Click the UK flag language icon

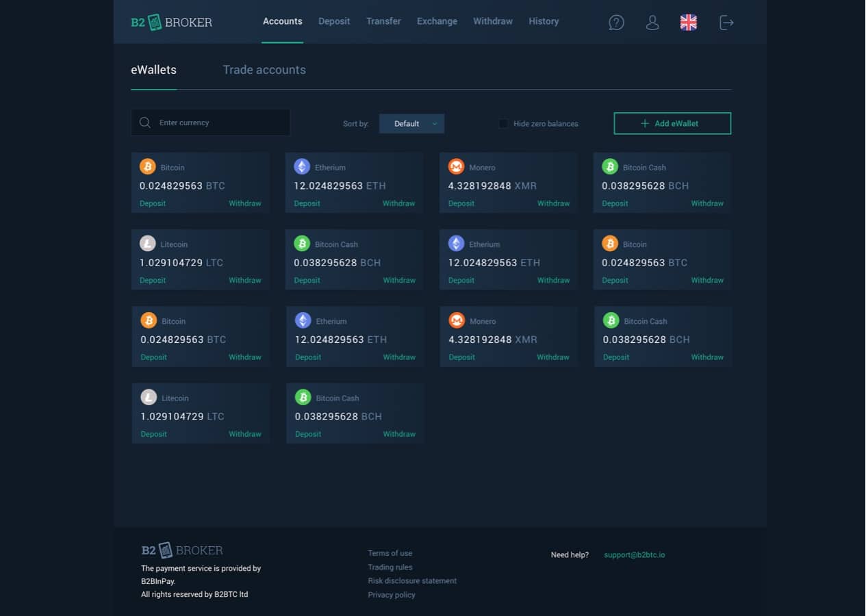pos(688,23)
